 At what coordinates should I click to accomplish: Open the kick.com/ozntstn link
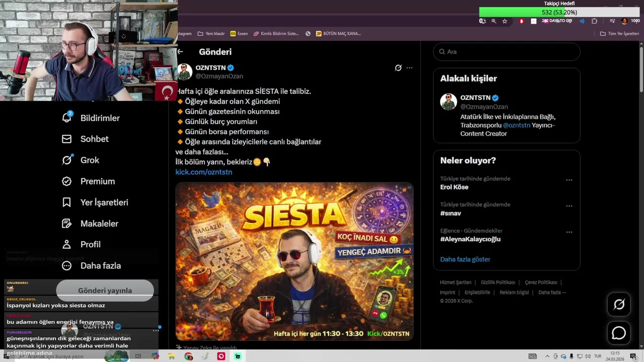point(204,172)
